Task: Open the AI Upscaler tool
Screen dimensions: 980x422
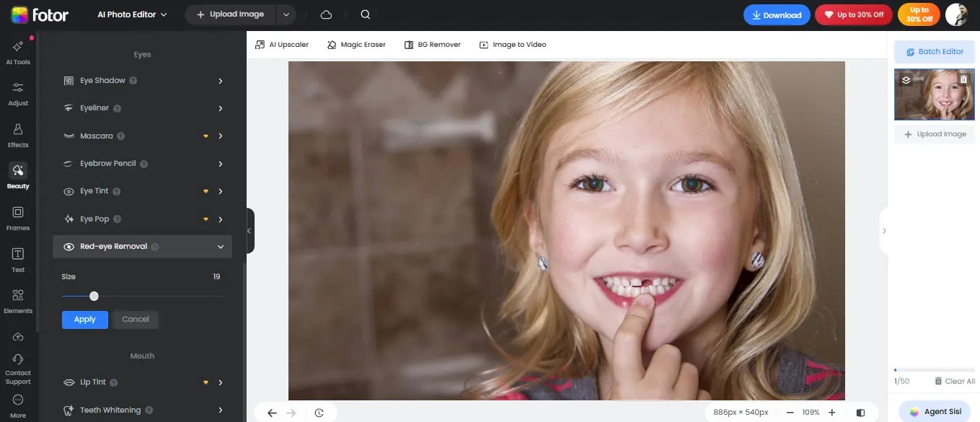Action: (282, 45)
